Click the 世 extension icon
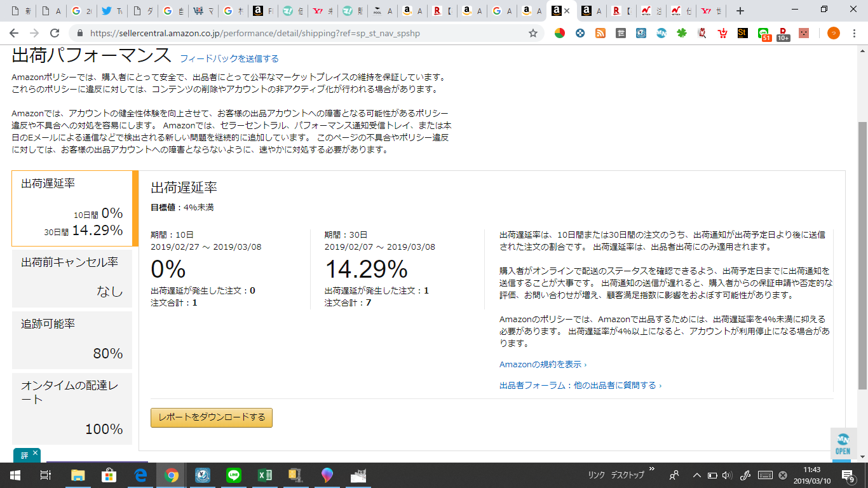 [x=621, y=33]
